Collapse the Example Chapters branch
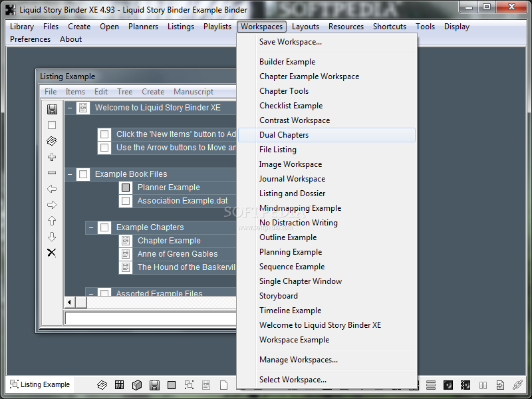The width and height of the screenshot is (532, 399). [91, 227]
